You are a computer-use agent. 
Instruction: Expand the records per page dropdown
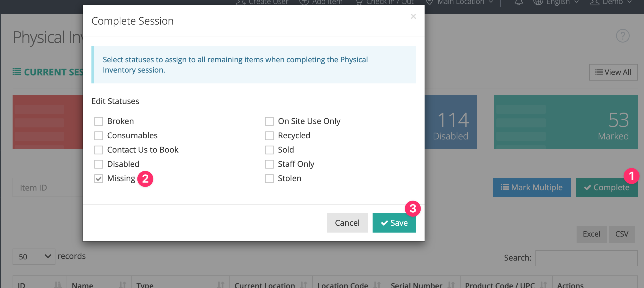tap(34, 257)
